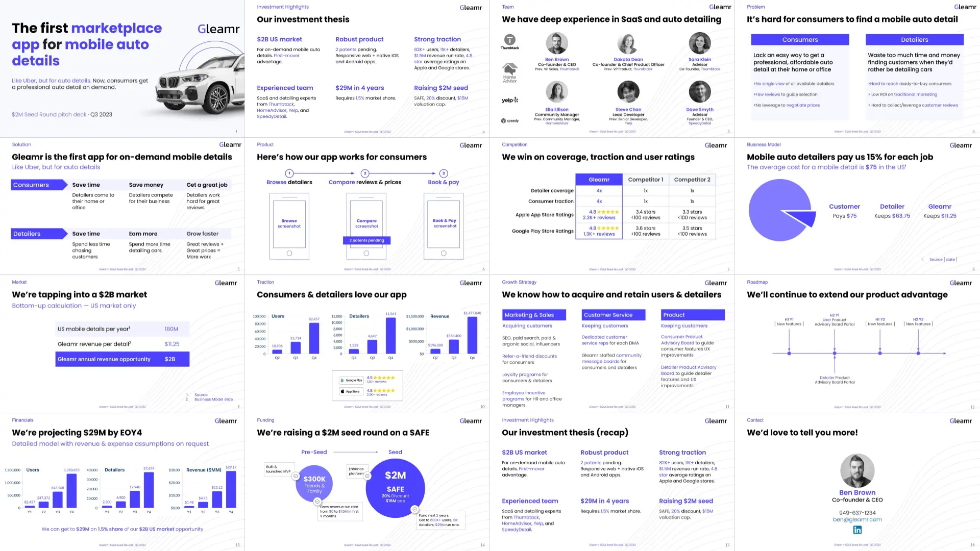Expand the Users chart on the traction slide

(290, 336)
